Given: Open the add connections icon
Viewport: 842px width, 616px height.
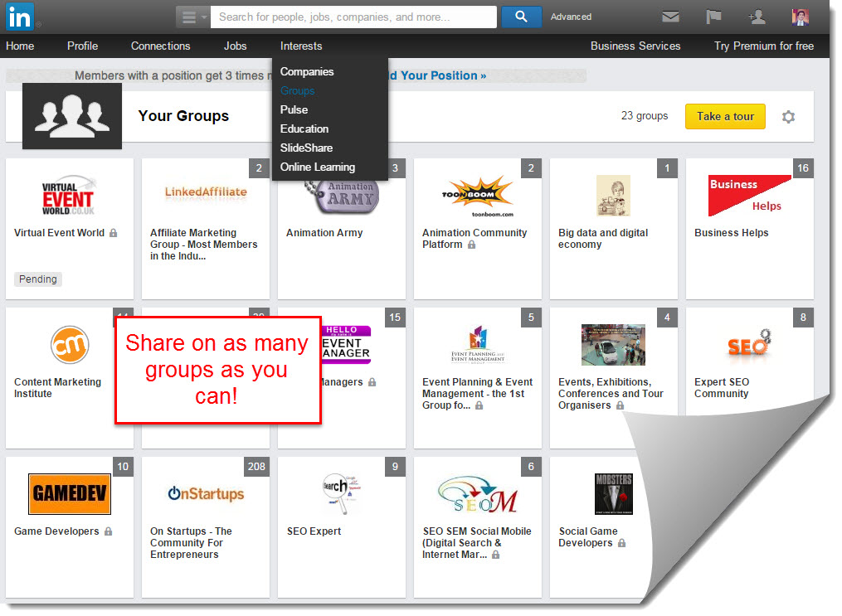Looking at the screenshot, I should pyautogui.click(x=757, y=17).
